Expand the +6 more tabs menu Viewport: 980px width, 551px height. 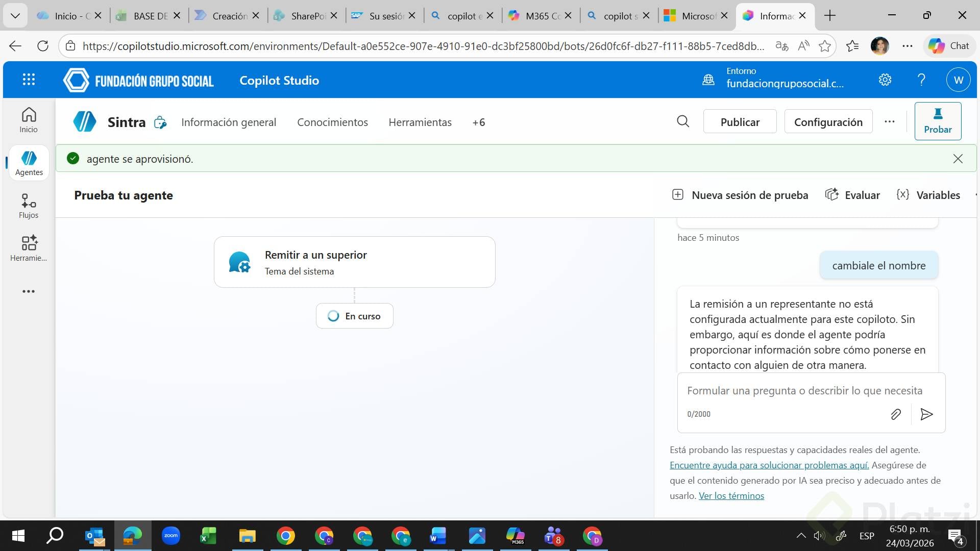478,122
